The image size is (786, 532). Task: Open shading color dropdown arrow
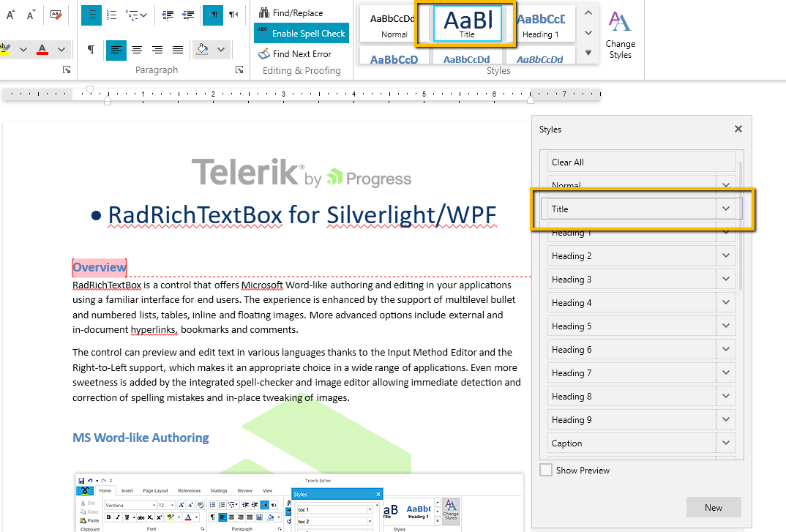(x=221, y=50)
